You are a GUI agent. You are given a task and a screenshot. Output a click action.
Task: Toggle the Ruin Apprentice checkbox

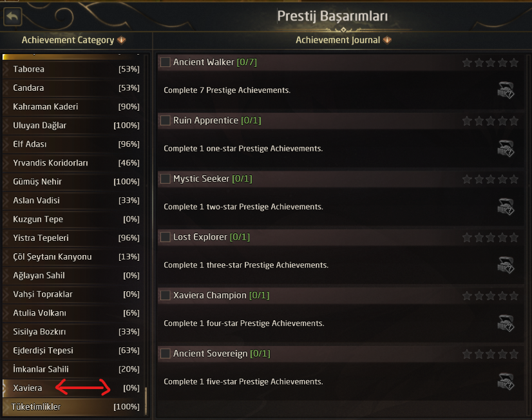166,120
